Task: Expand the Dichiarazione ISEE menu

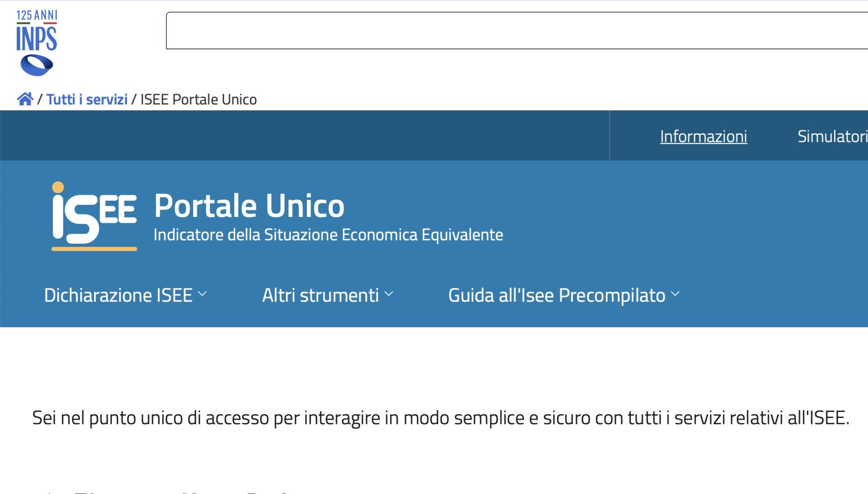Action: tap(126, 295)
